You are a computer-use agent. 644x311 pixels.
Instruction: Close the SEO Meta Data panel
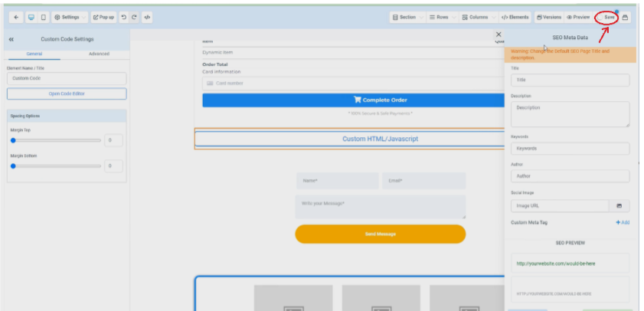499,34
